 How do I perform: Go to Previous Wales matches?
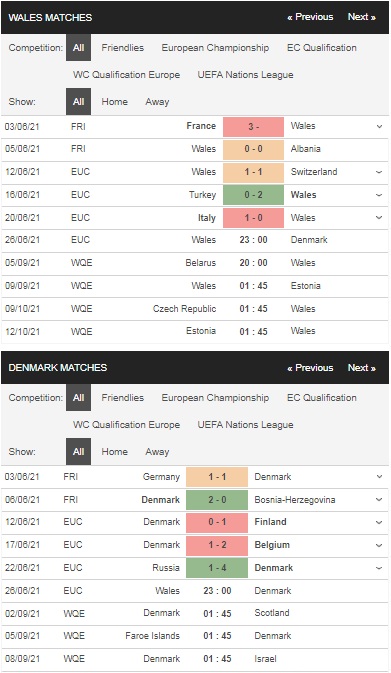click(x=310, y=17)
